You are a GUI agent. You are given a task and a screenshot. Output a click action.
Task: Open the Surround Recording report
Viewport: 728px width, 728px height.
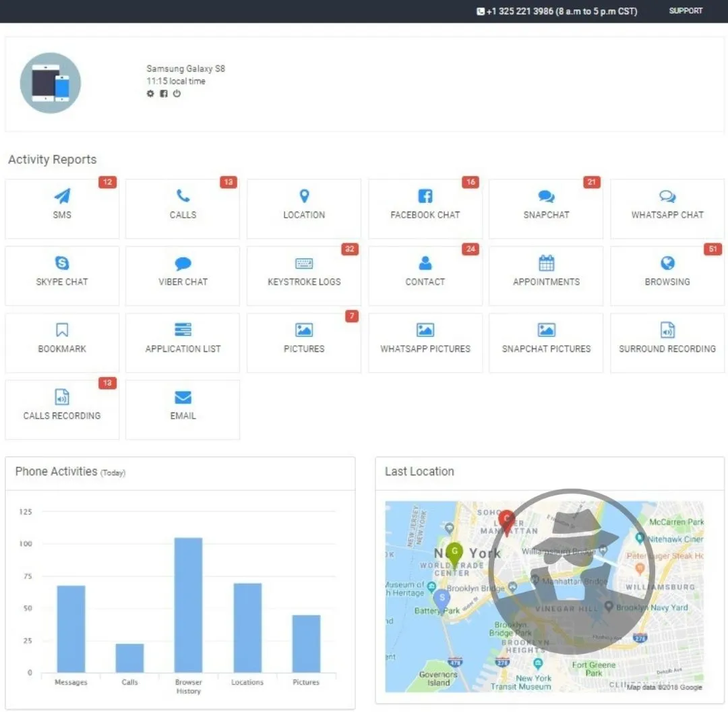pos(667,342)
